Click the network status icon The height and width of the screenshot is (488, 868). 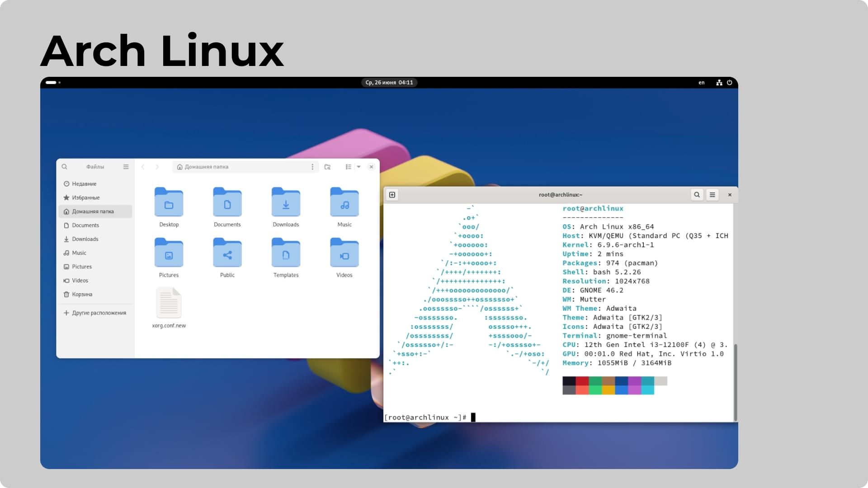719,83
